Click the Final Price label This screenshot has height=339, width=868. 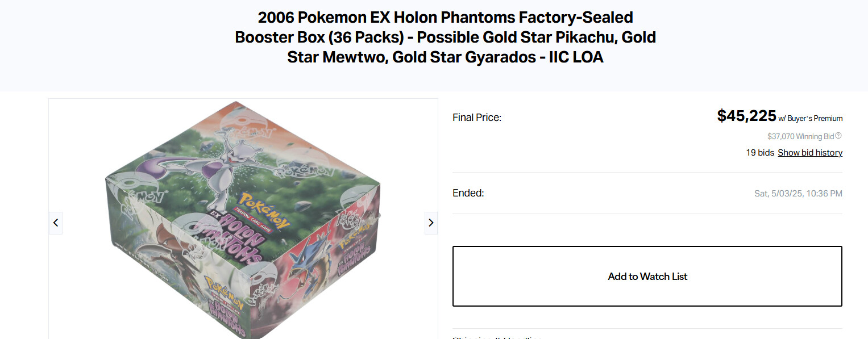477,118
